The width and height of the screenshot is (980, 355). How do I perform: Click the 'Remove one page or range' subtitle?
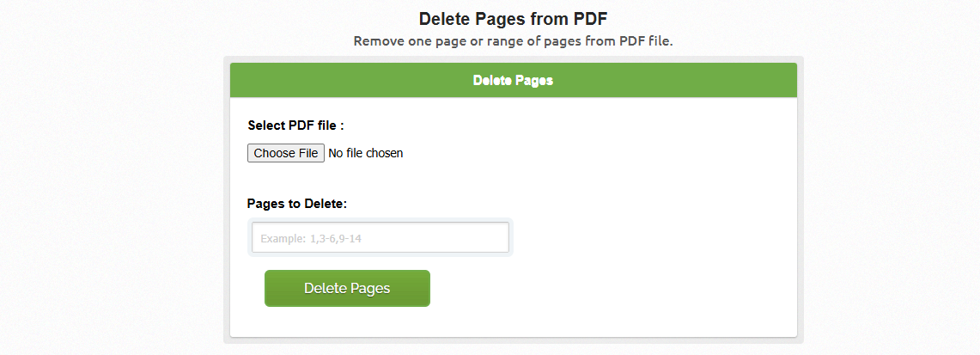click(x=513, y=41)
